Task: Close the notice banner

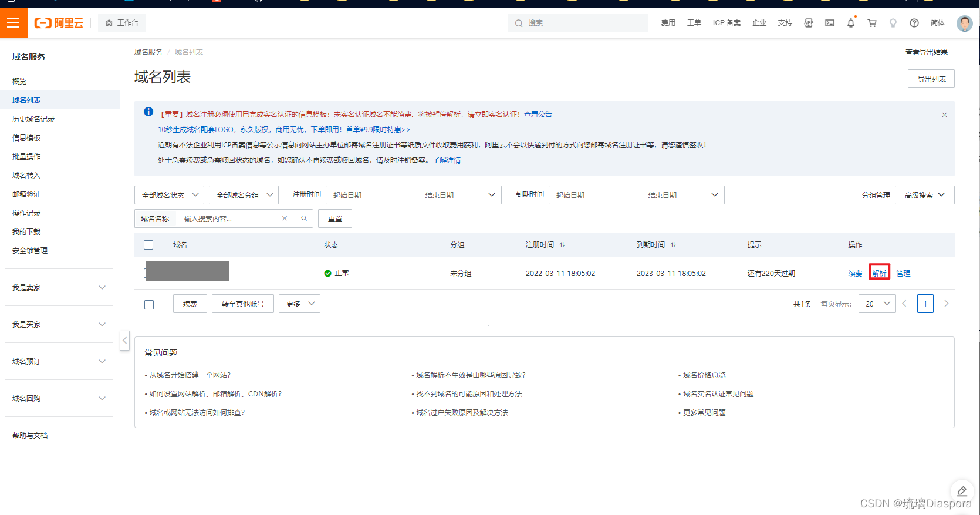Action: pos(944,115)
